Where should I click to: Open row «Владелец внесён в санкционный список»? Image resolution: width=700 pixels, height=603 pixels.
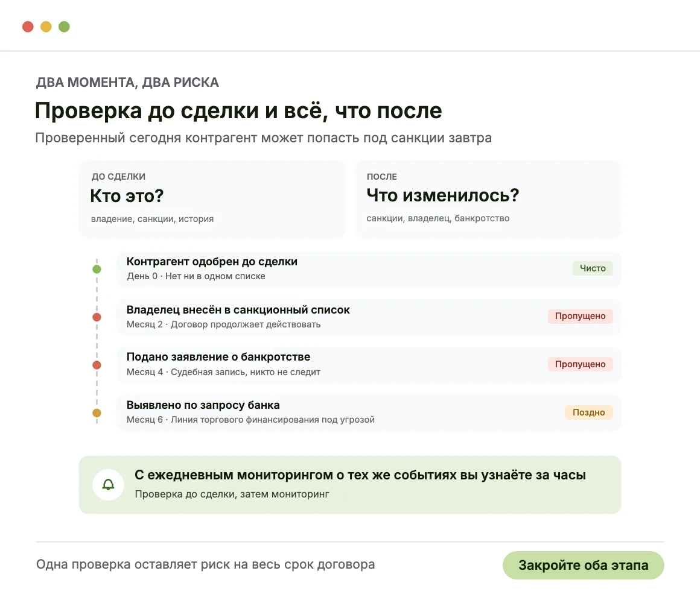pyautogui.click(x=369, y=317)
